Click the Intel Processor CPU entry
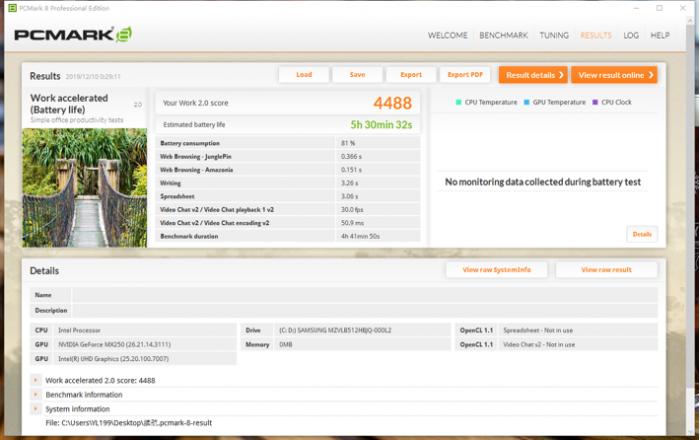The height and width of the screenshot is (440, 700). tap(79, 330)
